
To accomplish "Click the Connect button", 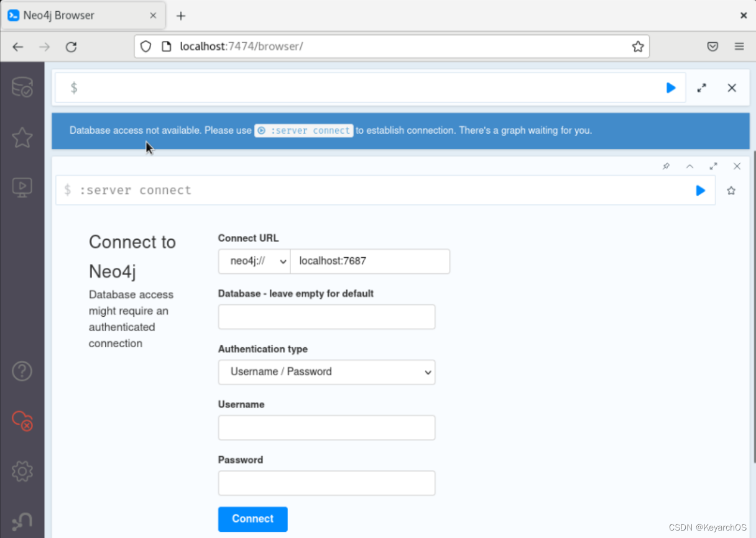I will pos(252,519).
